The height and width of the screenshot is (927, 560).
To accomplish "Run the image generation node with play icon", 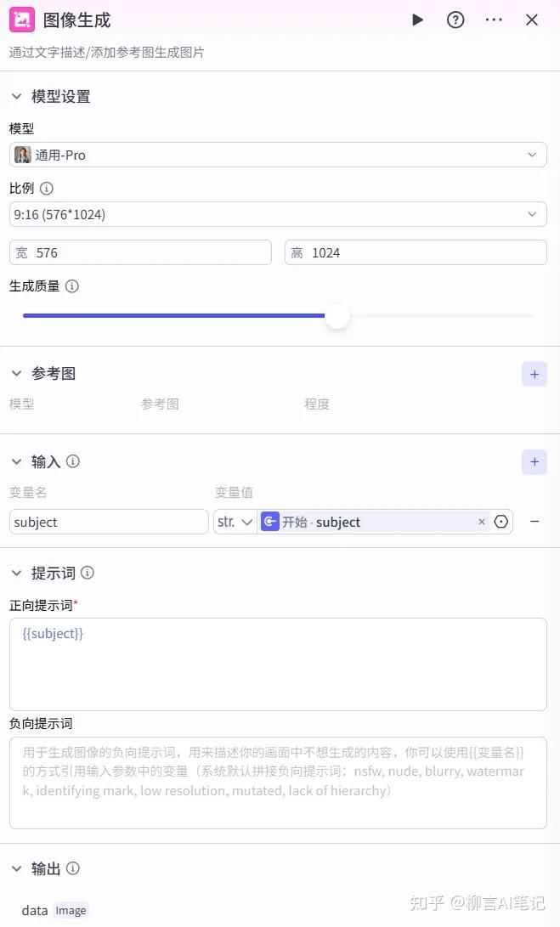I will click(417, 20).
